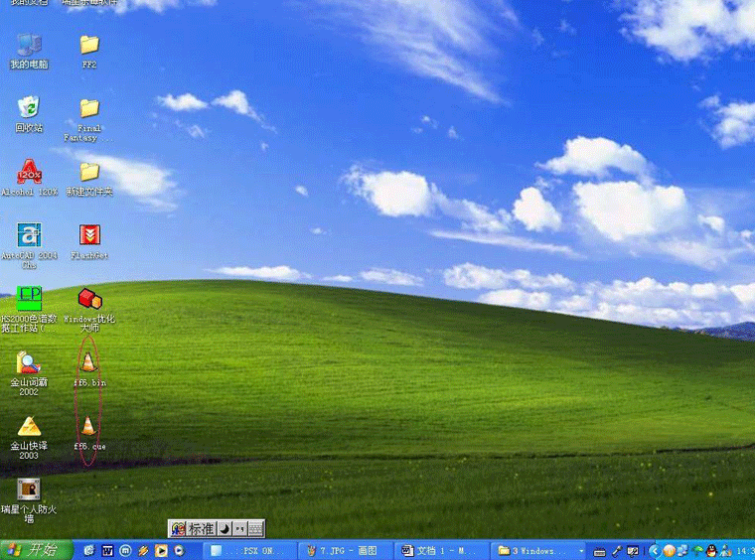Viewport: 755px width, 560px height.
Task: Launch FlashGet download manager icon
Action: pos(89,242)
